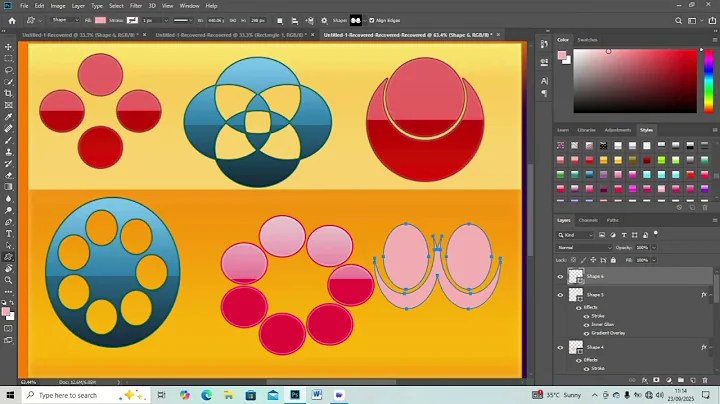720x404 pixels.
Task: Open Microsoft Edge from taskbar
Action: point(207,395)
